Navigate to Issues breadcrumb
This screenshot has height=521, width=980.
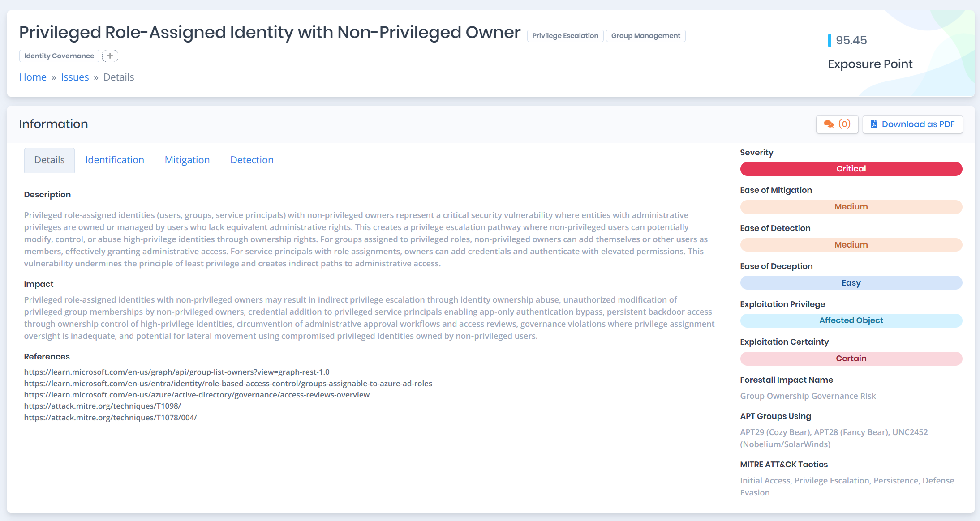75,77
